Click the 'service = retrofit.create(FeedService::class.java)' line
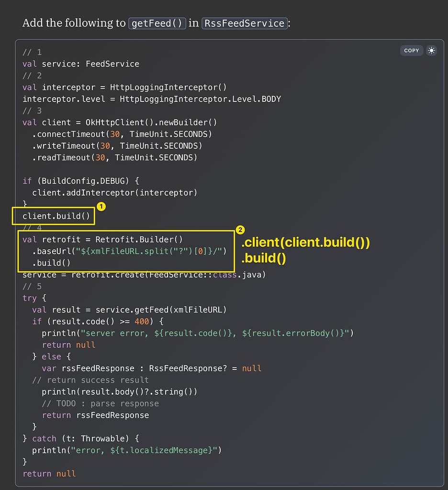The width and height of the screenshot is (448, 490). point(144,275)
